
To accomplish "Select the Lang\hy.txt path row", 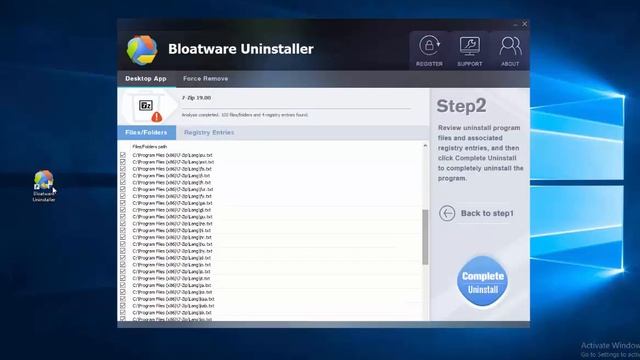I will pyautogui.click(x=172, y=251).
